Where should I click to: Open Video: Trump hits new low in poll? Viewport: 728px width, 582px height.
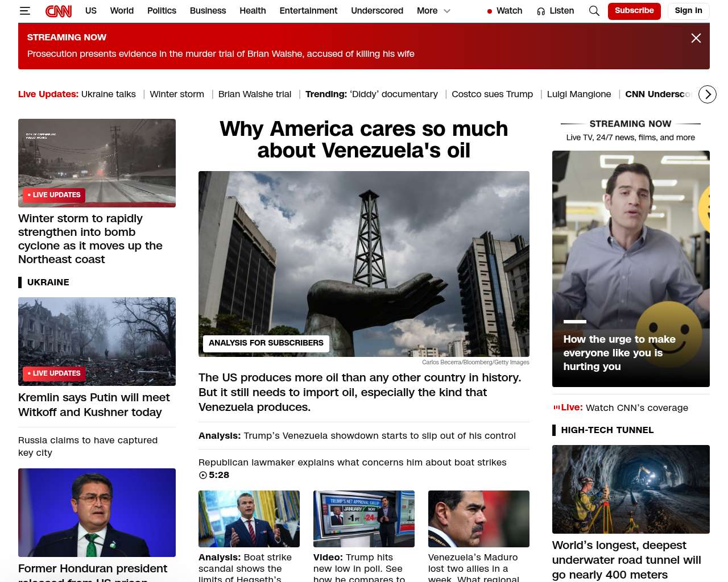pos(359,567)
